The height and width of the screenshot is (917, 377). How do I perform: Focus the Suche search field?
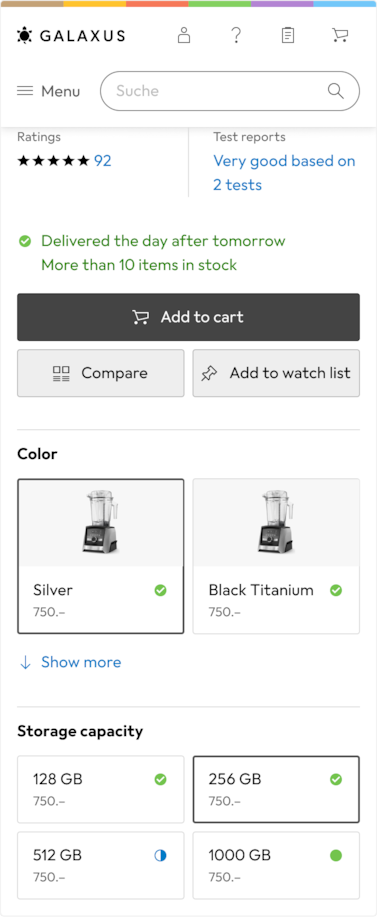230,91
